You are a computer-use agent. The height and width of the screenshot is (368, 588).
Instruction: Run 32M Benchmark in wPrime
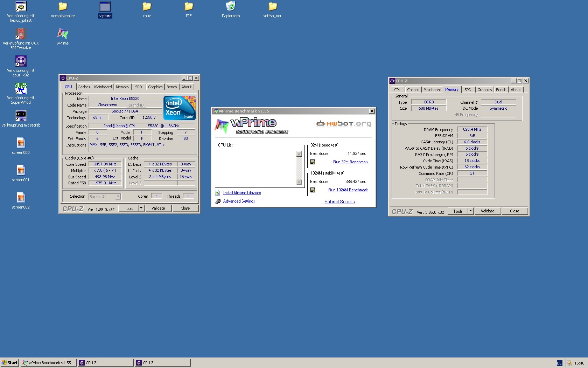tap(351, 162)
